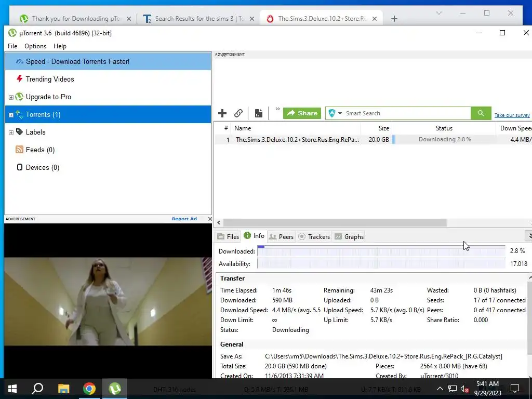Show hidden system tray icons
Viewport: 532px width, 399px height.
[440, 389]
